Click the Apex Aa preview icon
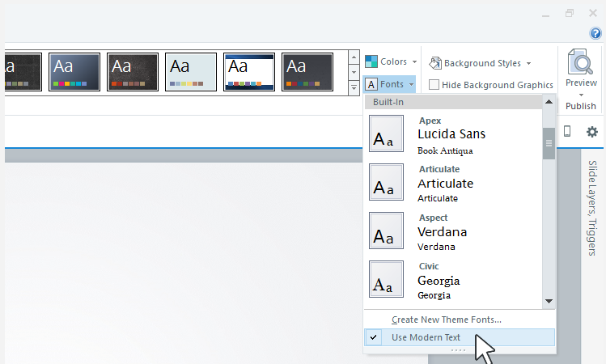 [x=386, y=133]
